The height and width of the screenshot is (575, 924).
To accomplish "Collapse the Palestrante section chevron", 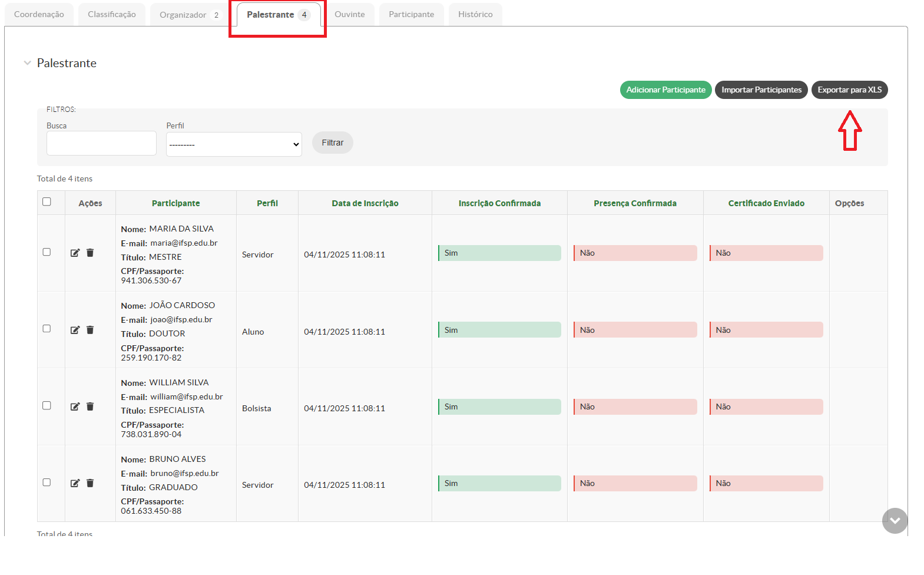I will [27, 63].
